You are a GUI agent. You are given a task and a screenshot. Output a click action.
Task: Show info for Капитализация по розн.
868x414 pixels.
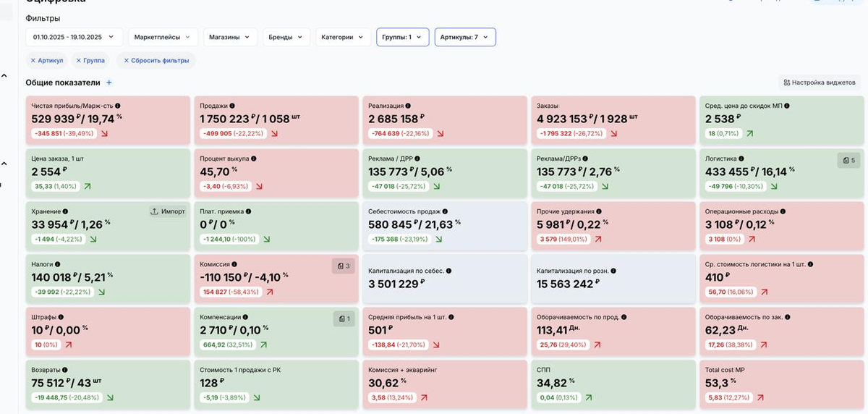click(613, 271)
